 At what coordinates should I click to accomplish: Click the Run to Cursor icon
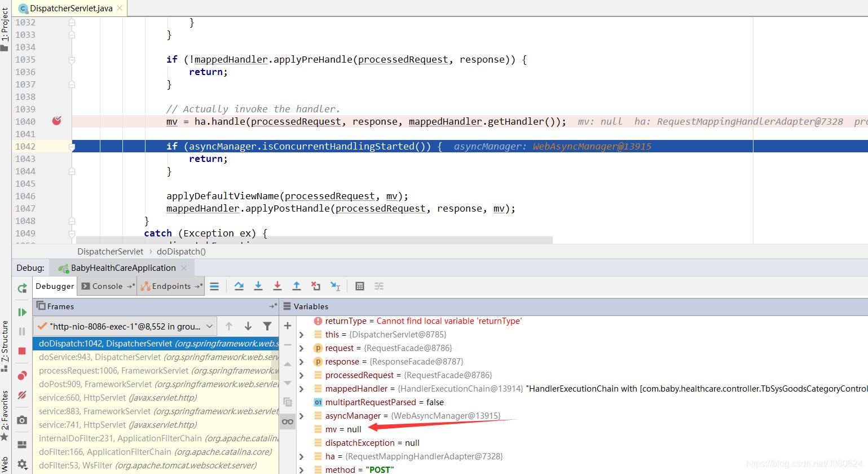click(335, 286)
